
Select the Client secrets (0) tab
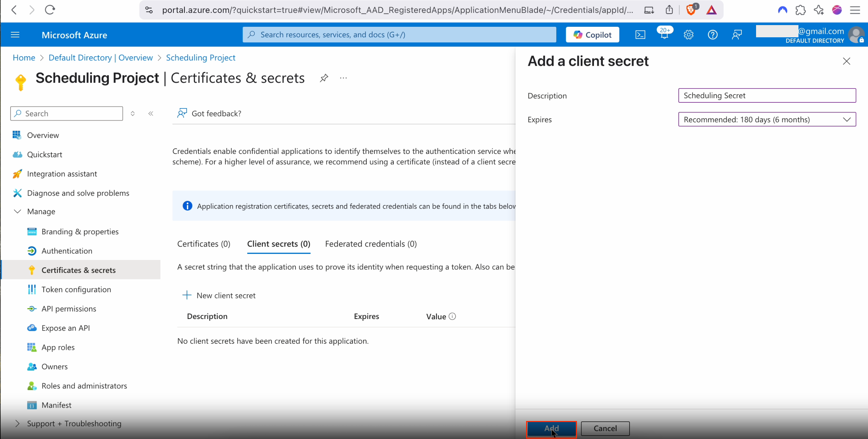pyautogui.click(x=278, y=244)
